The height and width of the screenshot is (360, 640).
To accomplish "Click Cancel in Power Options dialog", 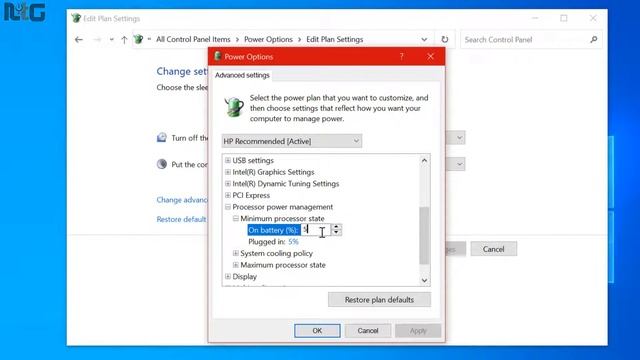I will point(368,331).
